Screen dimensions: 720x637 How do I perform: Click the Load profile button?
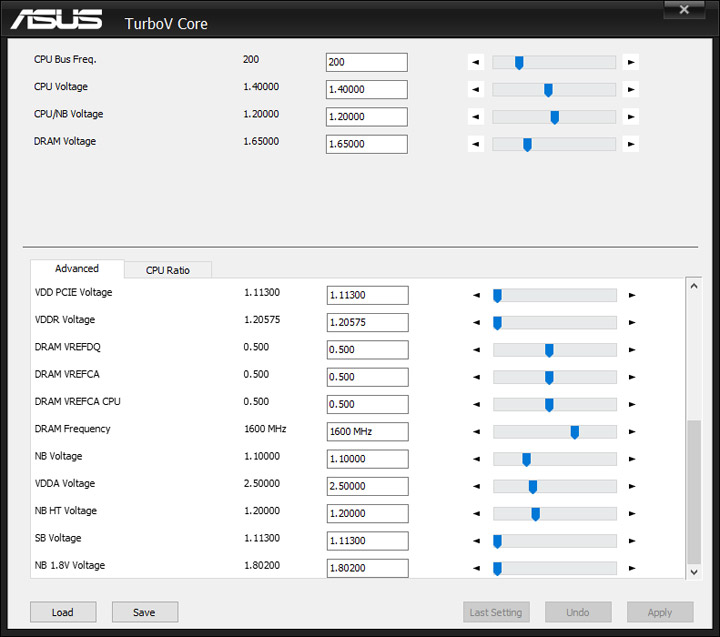[x=63, y=612]
